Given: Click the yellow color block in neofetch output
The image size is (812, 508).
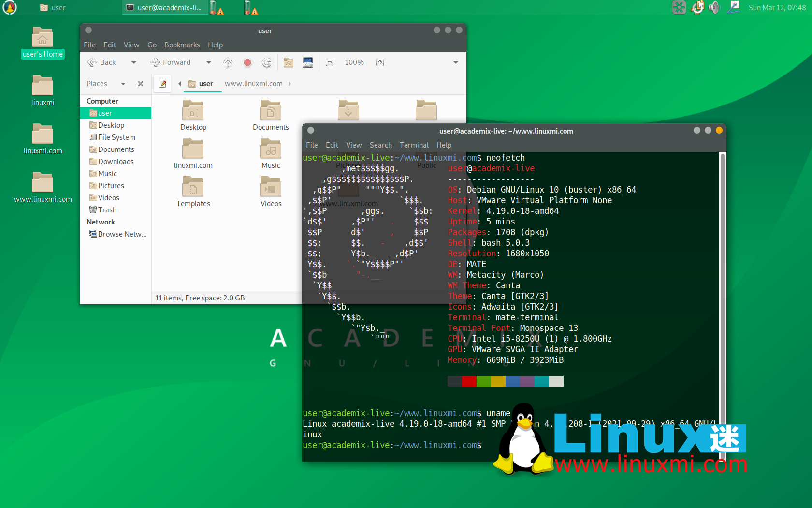Looking at the screenshot, I should point(498,381).
